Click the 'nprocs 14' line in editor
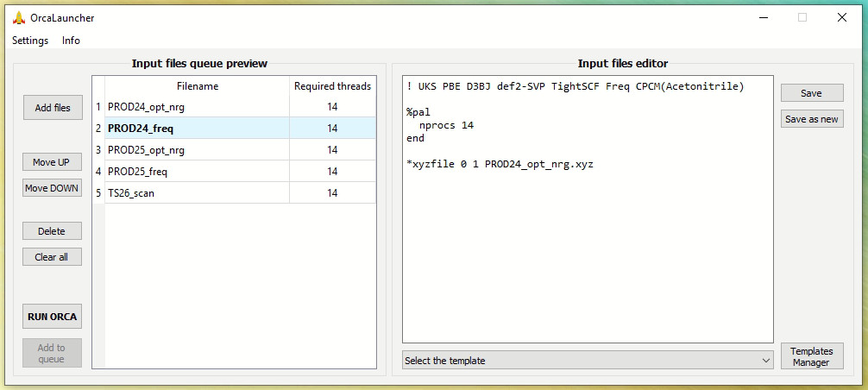Screen dimensions: 868x390 click(446, 126)
